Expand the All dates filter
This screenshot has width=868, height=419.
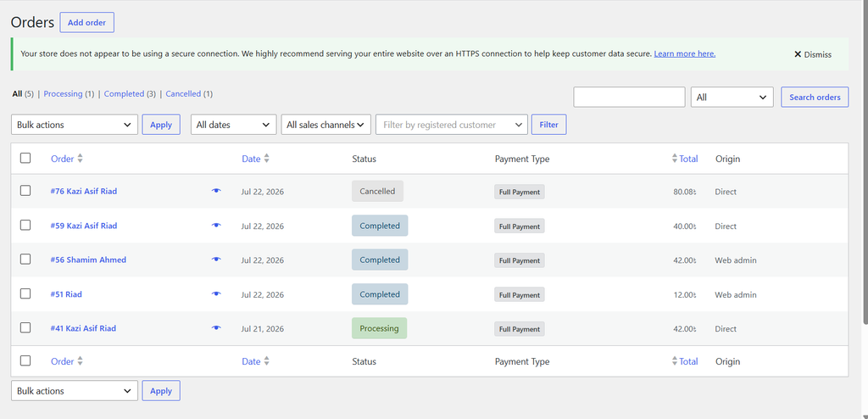234,125
